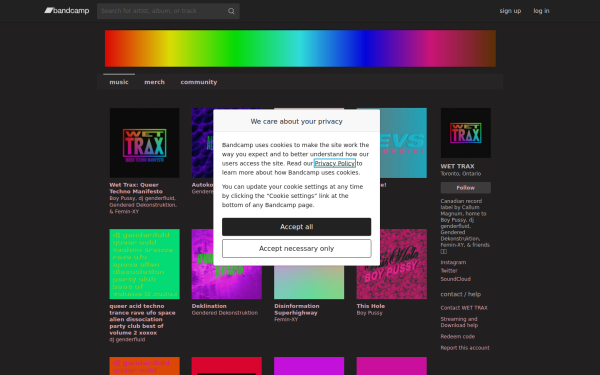Open the blue album cover behind the dialog
Screen dimensions: 600x375
(403, 143)
